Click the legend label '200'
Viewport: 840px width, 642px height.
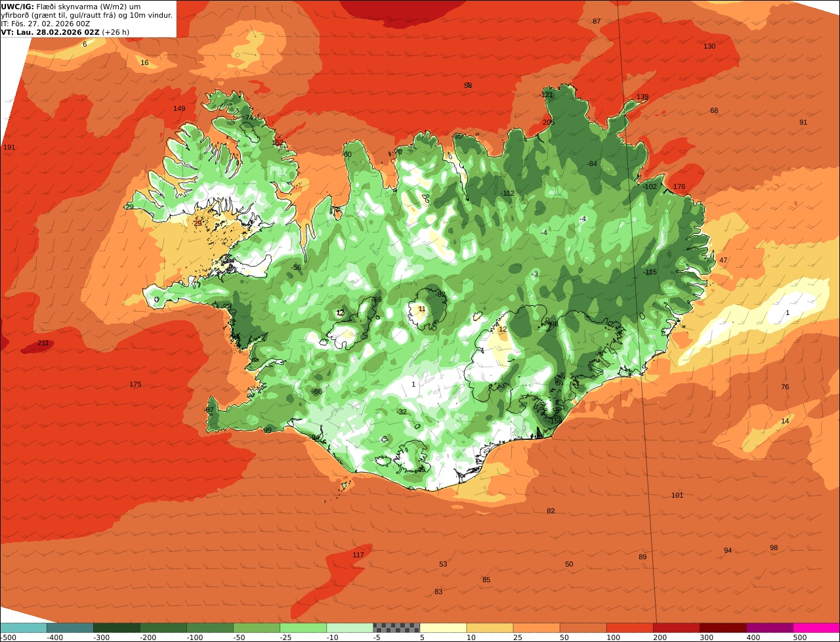[x=660, y=637]
